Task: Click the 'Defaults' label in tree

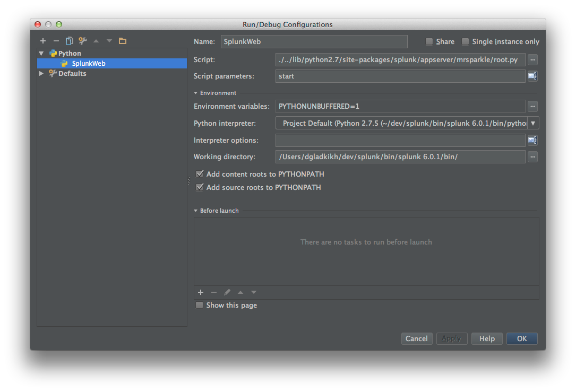Action: click(x=72, y=73)
